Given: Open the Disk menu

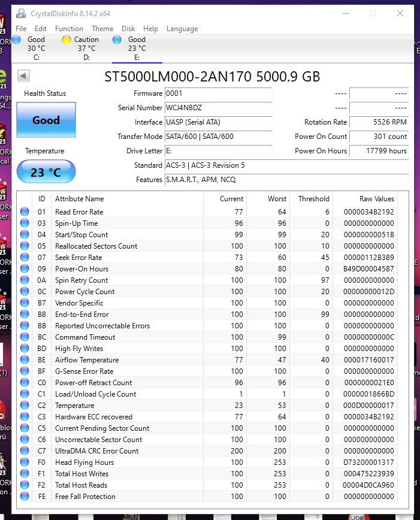Looking at the screenshot, I should 128,29.
